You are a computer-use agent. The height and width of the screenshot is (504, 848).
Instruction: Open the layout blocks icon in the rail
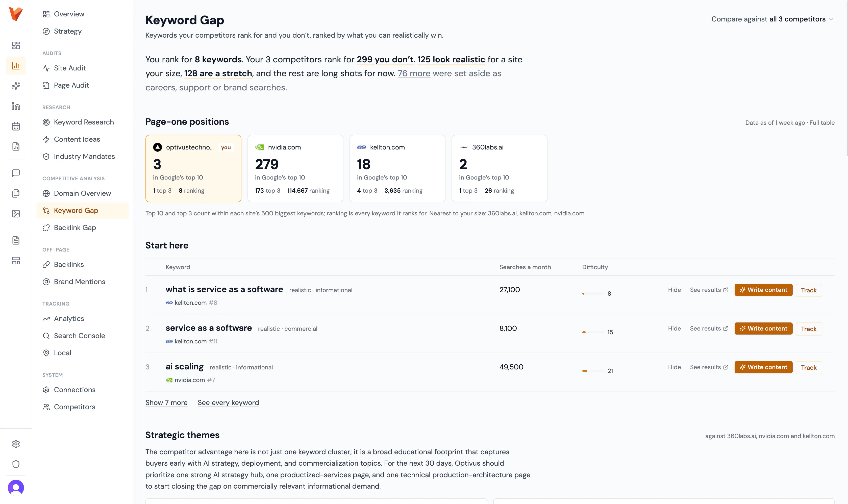point(16,261)
